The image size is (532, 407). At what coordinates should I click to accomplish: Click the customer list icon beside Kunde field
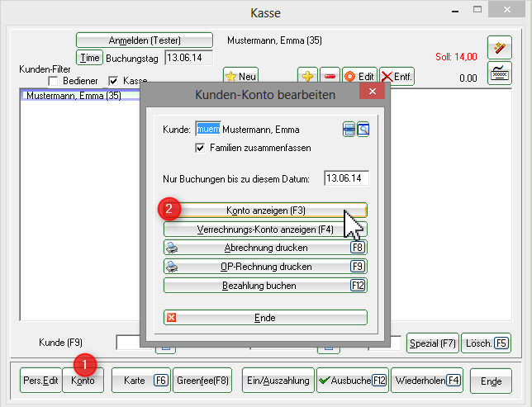(x=349, y=130)
